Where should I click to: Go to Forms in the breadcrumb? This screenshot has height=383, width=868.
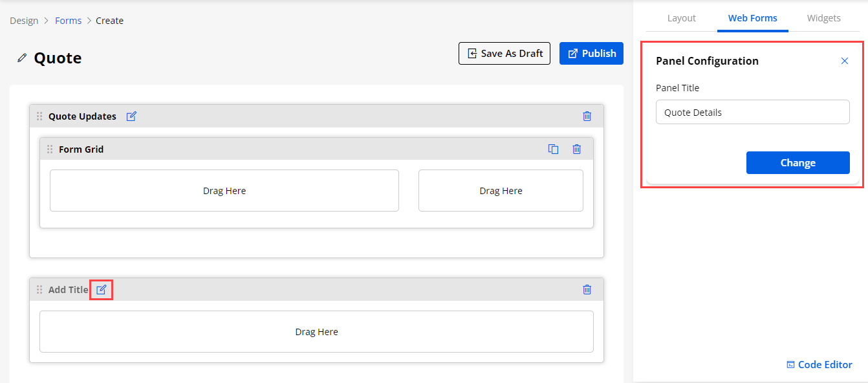(x=68, y=21)
